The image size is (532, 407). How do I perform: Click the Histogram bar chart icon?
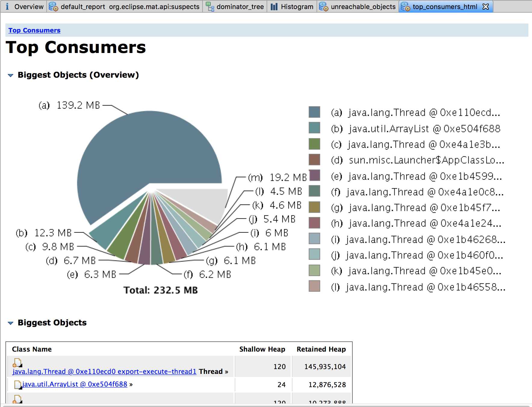274,7
